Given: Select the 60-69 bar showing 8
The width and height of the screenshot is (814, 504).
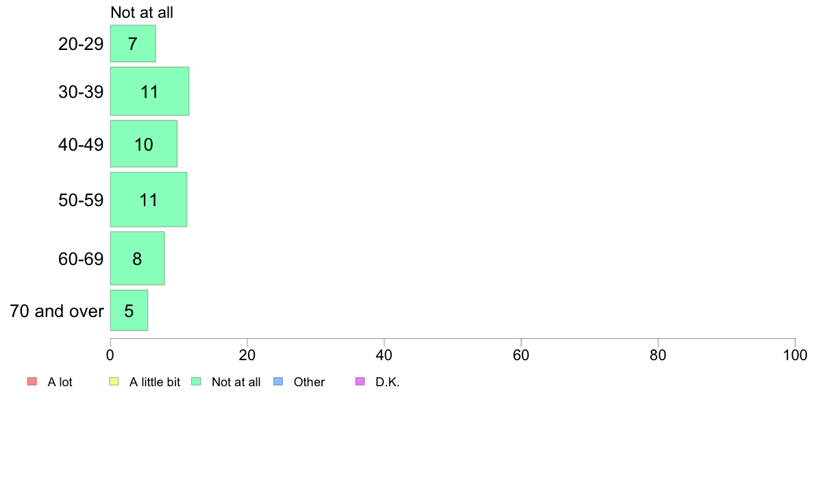Looking at the screenshot, I should click(137, 258).
